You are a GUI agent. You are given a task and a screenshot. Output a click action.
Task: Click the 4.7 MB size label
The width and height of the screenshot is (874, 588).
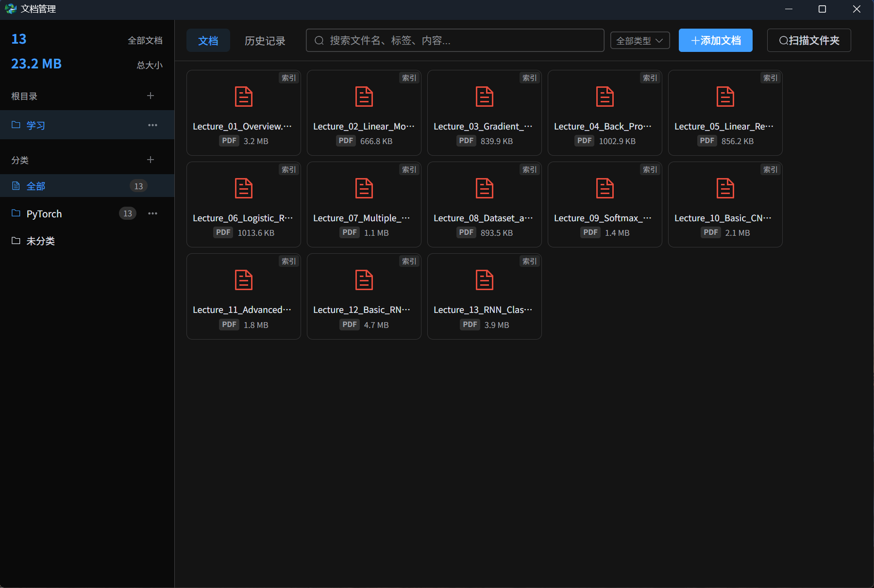tap(376, 325)
